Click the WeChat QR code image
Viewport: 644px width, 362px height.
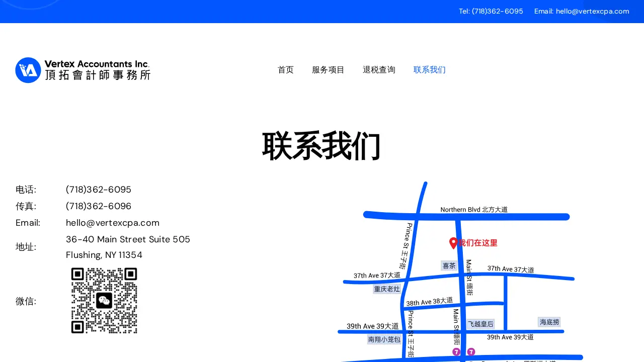pos(104,301)
